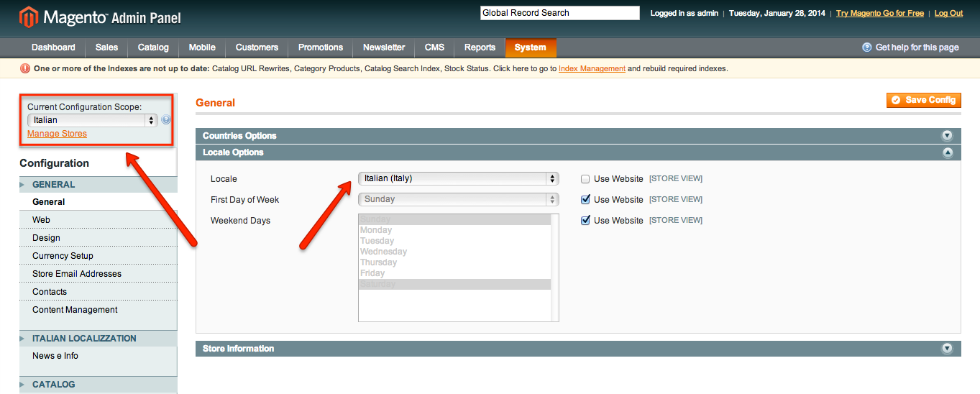980x394 pixels.
Task: Collapse the GENERAL configuration section
Action: pos(98,185)
